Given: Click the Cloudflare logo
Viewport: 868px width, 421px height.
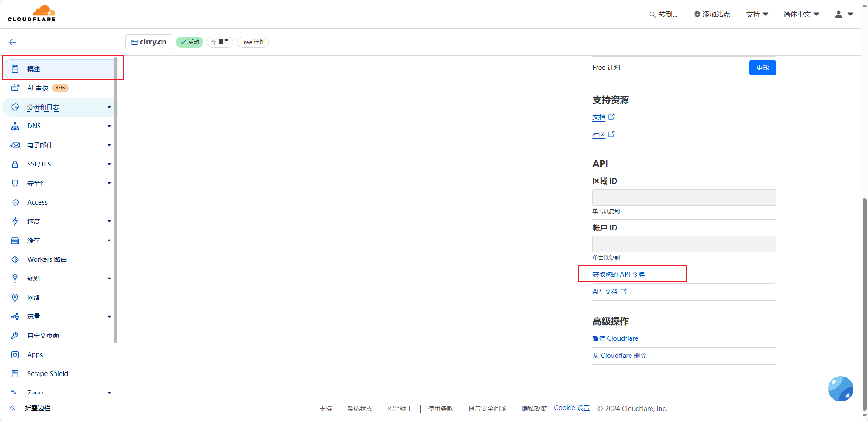Looking at the screenshot, I should tap(32, 14).
